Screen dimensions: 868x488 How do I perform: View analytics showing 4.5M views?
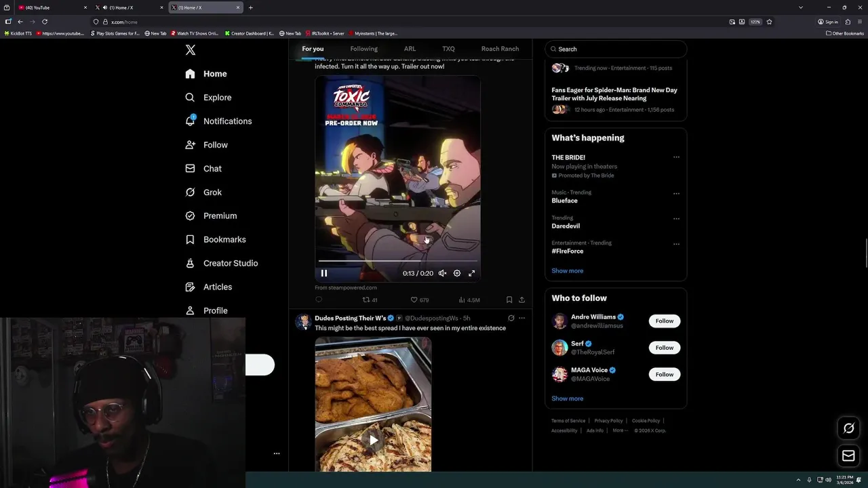pos(469,300)
